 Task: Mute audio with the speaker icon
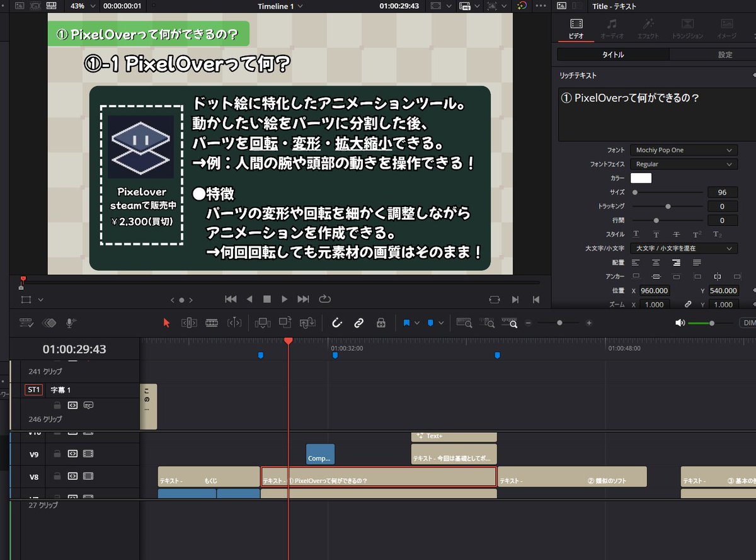click(680, 323)
